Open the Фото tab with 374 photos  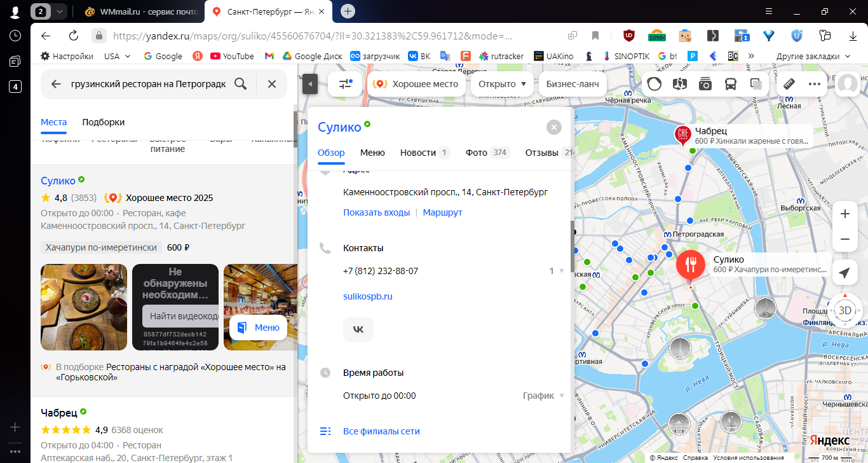(x=487, y=153)
